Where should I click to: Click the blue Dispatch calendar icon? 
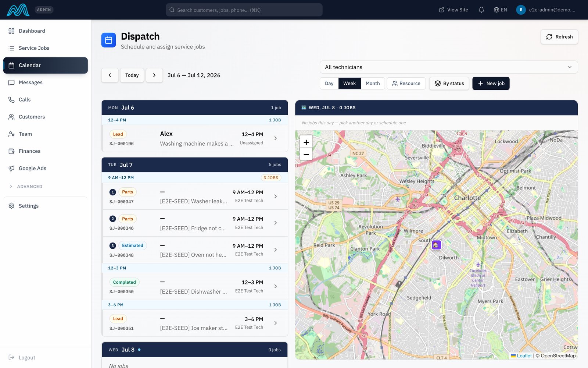click(x=108, y=40)
